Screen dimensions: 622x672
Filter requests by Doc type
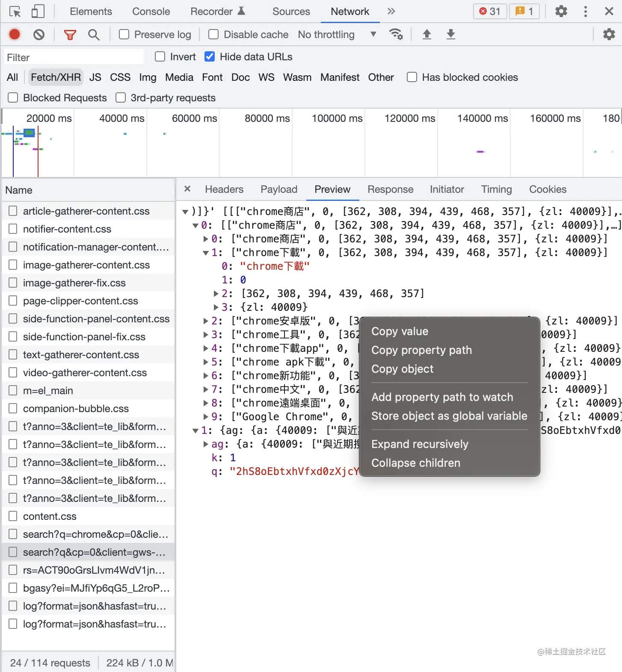240,77
